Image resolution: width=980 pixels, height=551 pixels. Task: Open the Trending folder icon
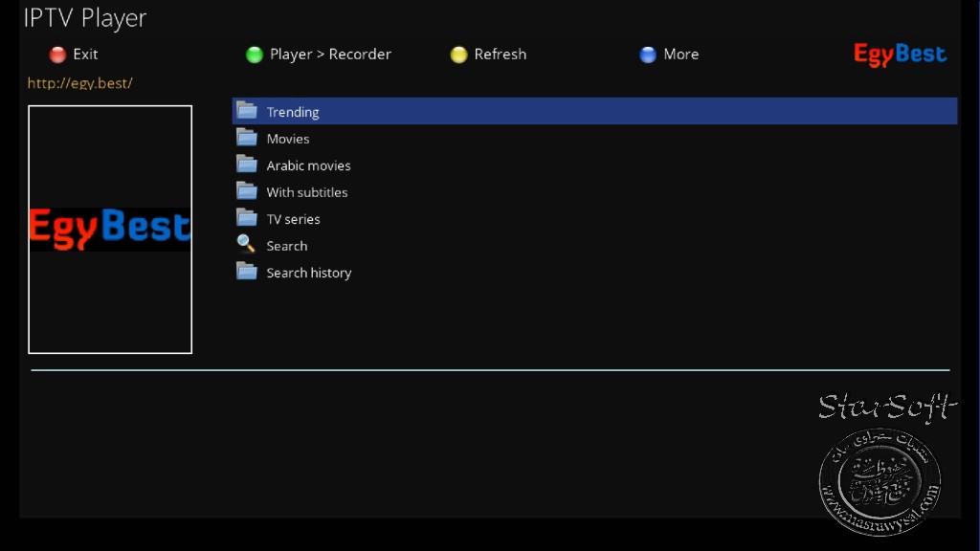click(x=247, y=111)
